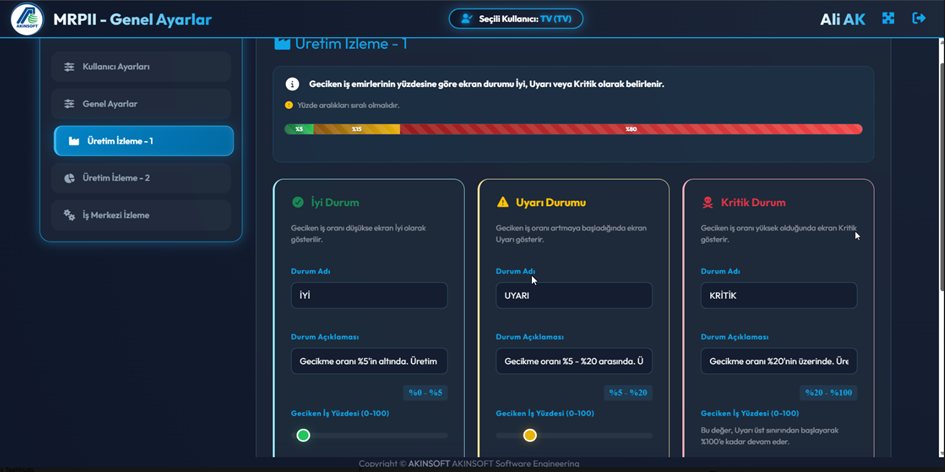This screenshot has height=472, width=945.
Task: Click the gears icon for İş Merkezi İzleme
Action: [70, 215]
